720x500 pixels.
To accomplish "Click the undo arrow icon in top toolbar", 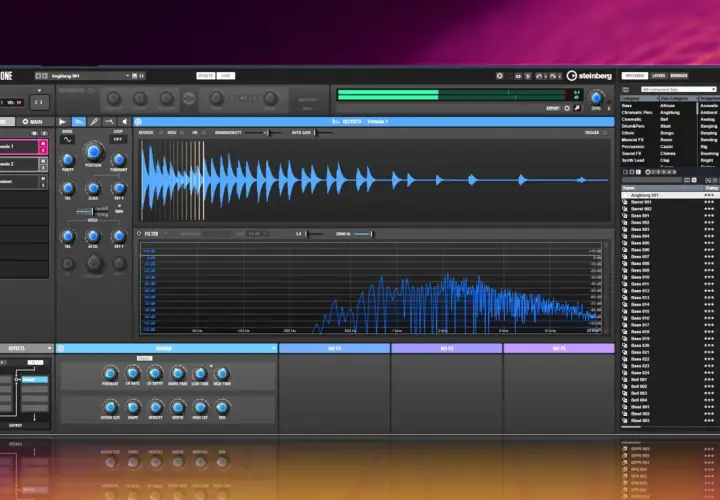I will click(539, 76).
